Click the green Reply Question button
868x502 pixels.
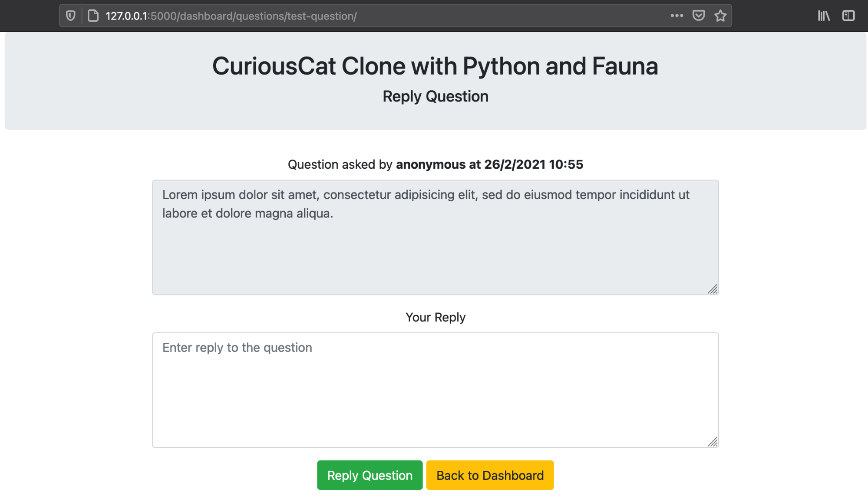point(370,475)
